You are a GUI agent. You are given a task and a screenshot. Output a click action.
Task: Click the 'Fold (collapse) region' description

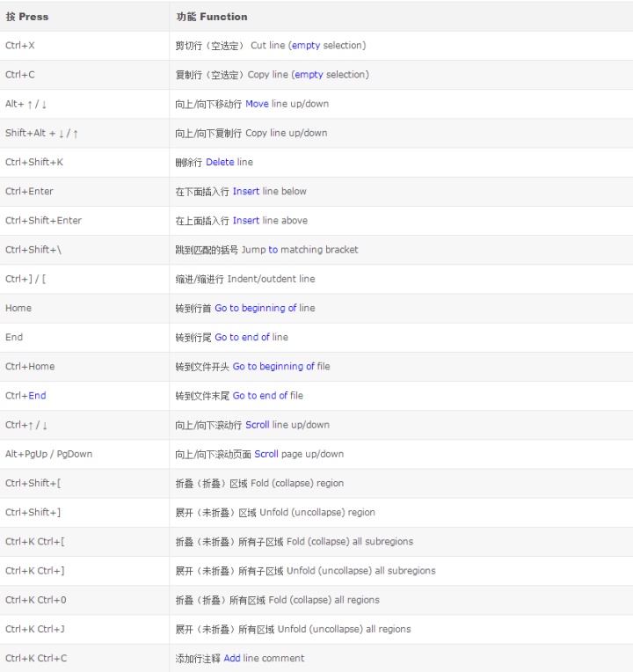coord(297,483)
